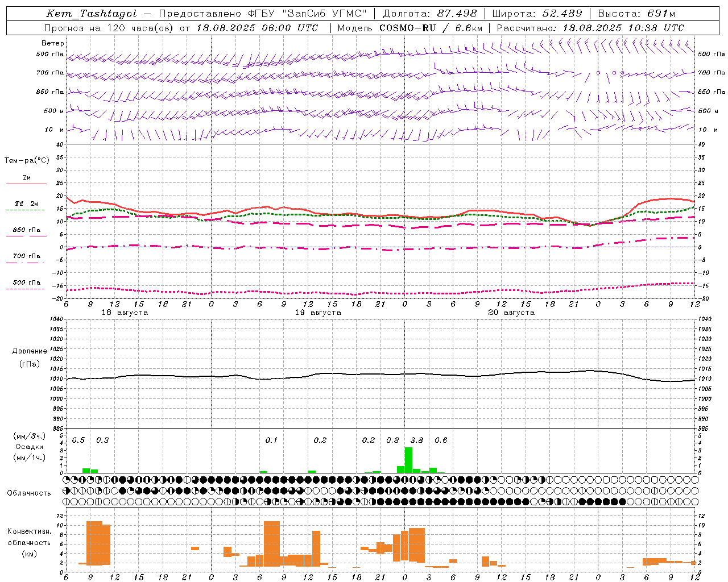
Task: Click the Тем-ра(°C) axis title
Action: coord(27,161)
